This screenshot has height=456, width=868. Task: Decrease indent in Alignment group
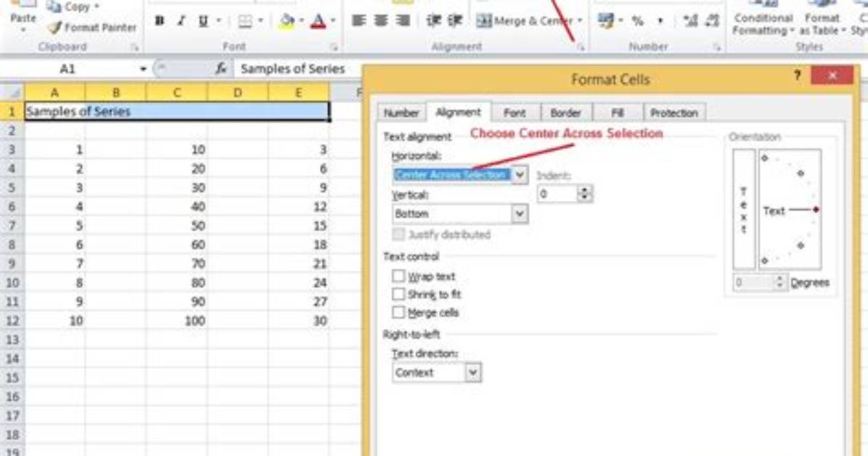tap(433, 21)
